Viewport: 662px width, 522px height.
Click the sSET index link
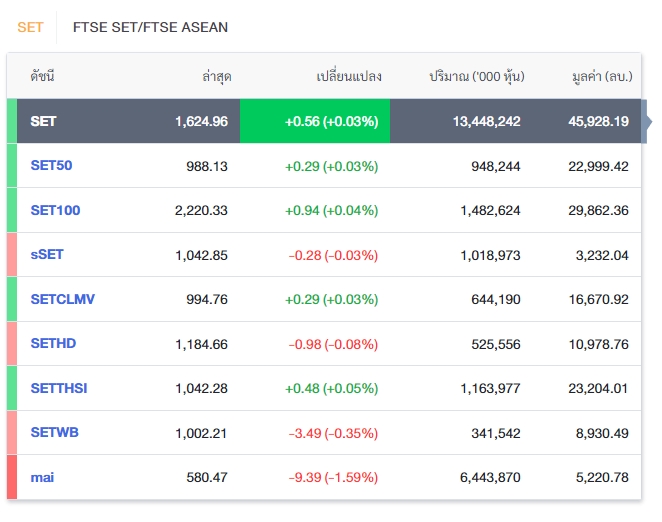coord(47,255)
